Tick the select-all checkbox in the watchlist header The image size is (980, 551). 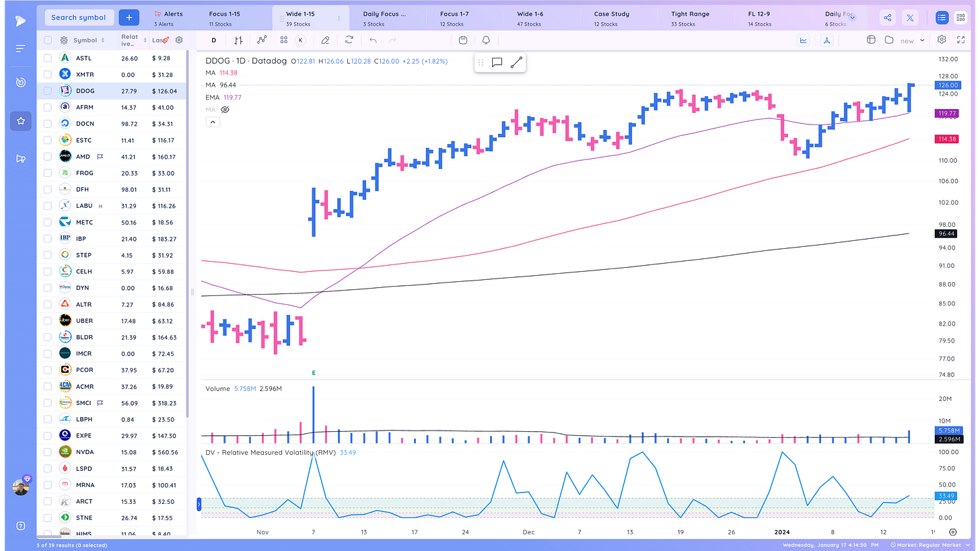48,40
